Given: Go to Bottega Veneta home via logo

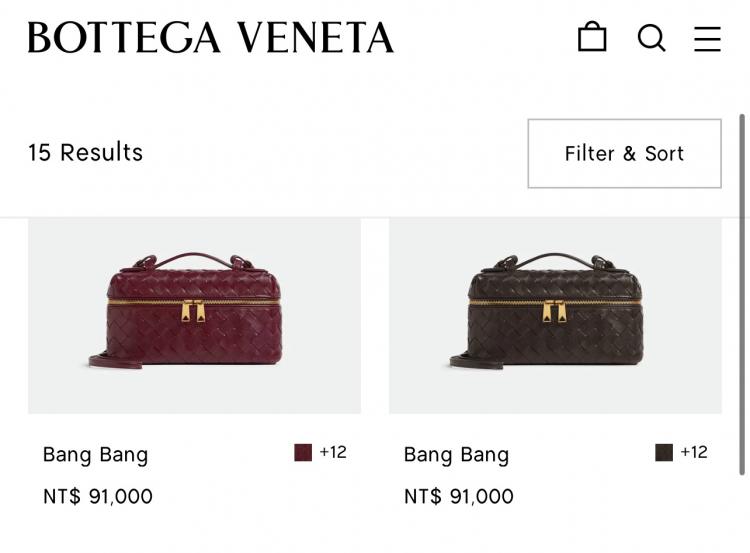Looking at the screenshot, I should pyautogui.click(x=210, y=38).
